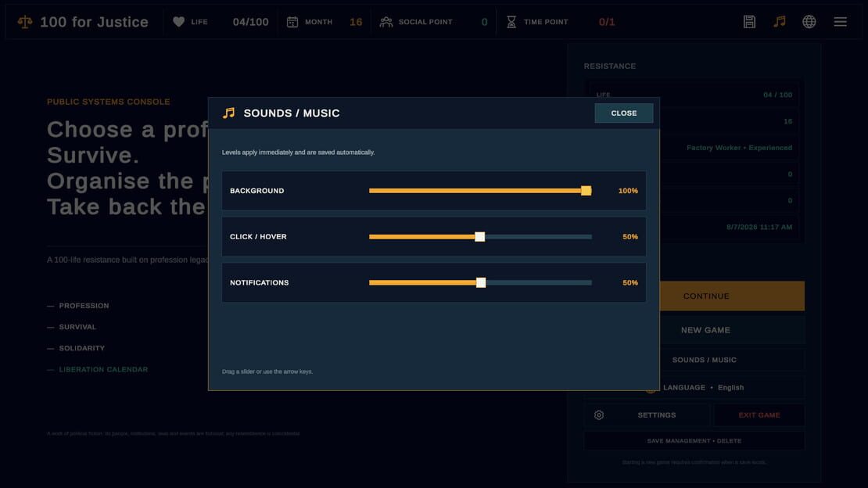Click Factory Worker • Experienced text

click(739, 148)
